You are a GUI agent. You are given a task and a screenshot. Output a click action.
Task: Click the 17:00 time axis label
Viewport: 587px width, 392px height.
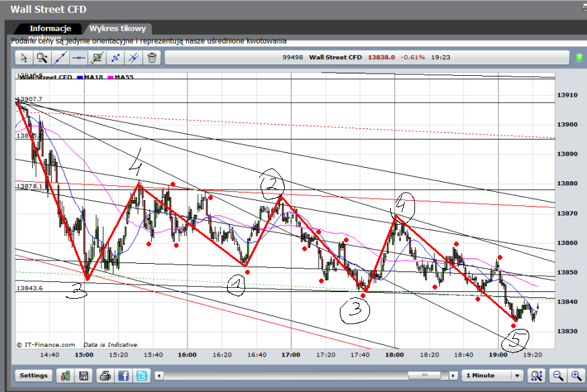click(291, 354)
